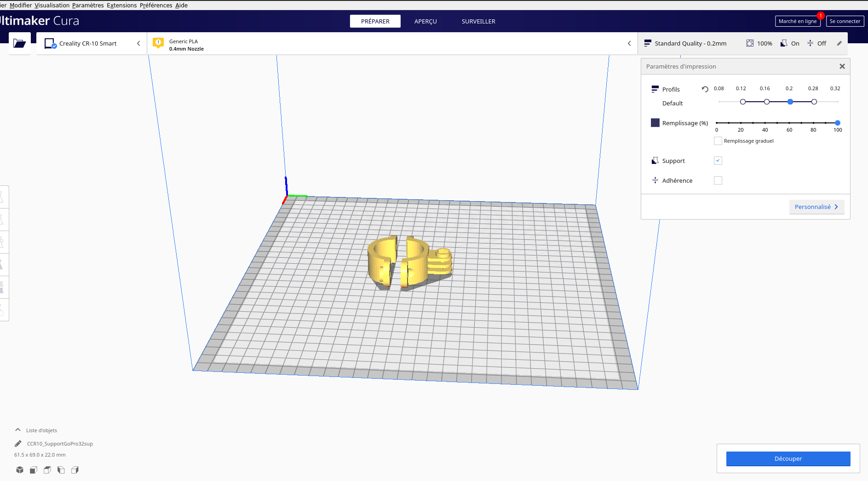Click the infill 100% icon in settings bar
This screenshot has height=481, width=868.
[x=750, y=43]
